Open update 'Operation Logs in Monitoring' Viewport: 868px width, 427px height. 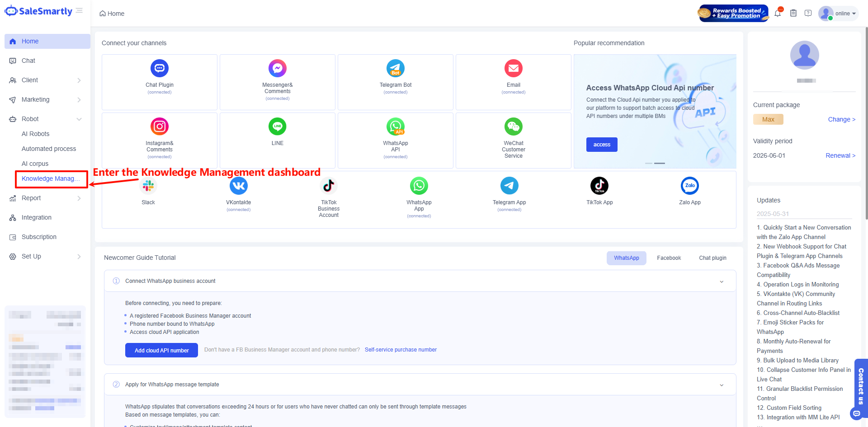point(798,285)
